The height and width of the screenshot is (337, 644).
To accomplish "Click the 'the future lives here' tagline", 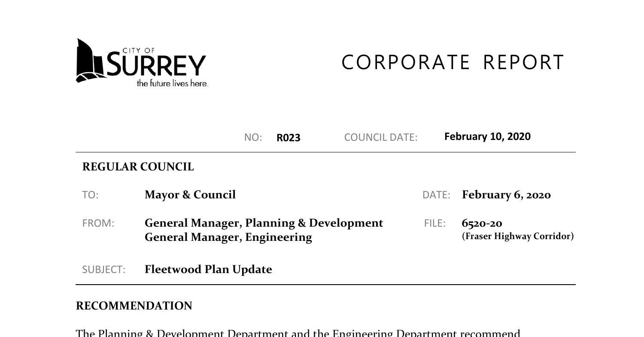I will pyautogui.click(x=172, y=83).
